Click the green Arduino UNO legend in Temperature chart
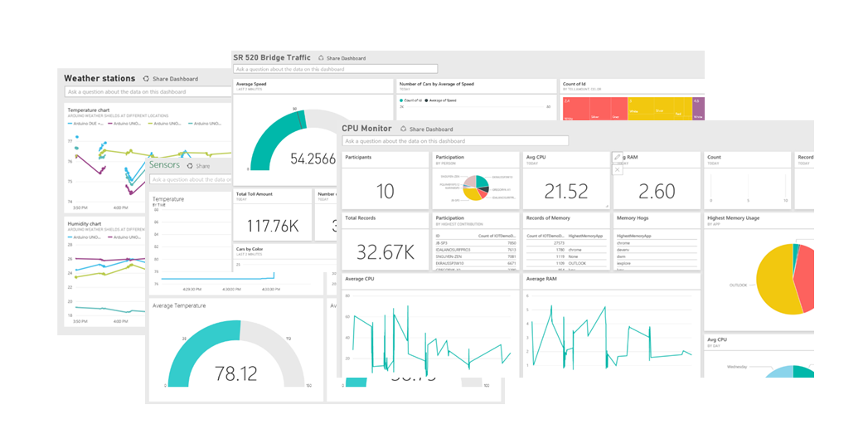868x444 pixels. pos(164,124)
